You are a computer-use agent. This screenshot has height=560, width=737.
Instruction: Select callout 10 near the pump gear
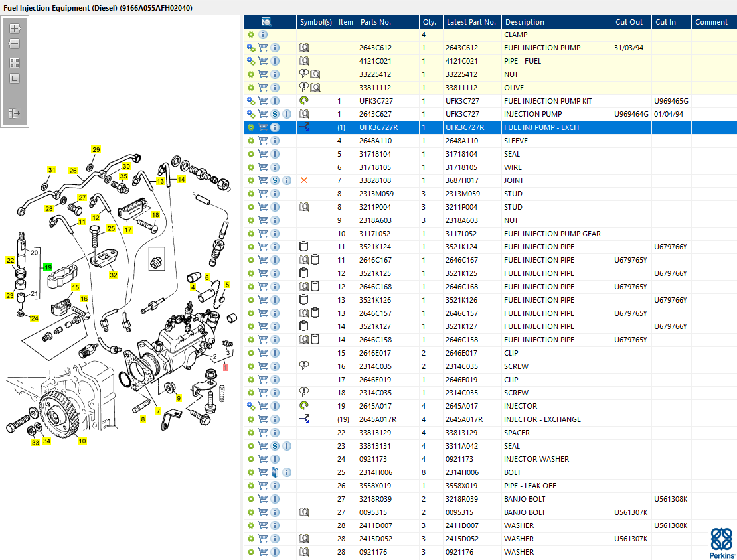[x=82, y=441]
